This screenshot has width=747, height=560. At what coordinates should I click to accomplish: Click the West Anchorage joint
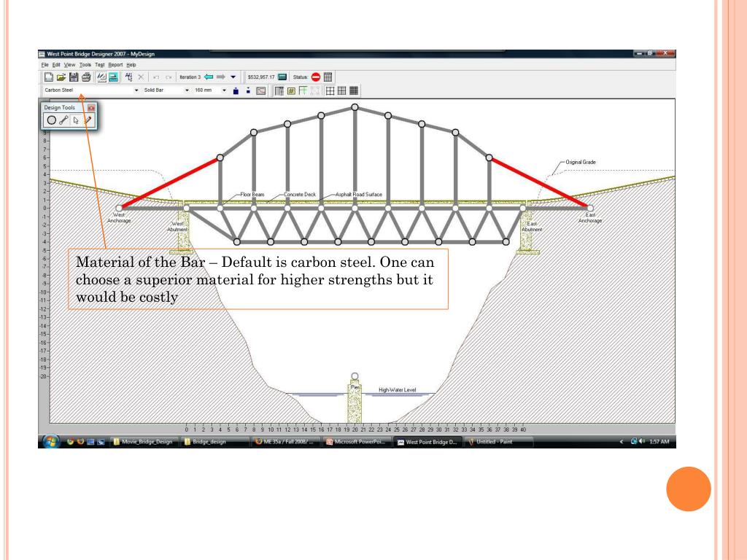pyautogui.click(x=119, y=208)
